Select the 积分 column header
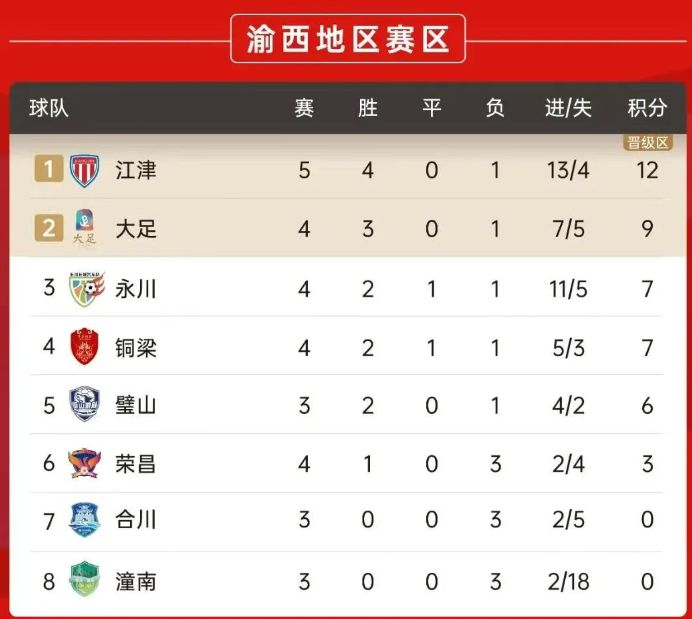The height and width of the screenshot is (619, 692). click(x=647, y=108)
